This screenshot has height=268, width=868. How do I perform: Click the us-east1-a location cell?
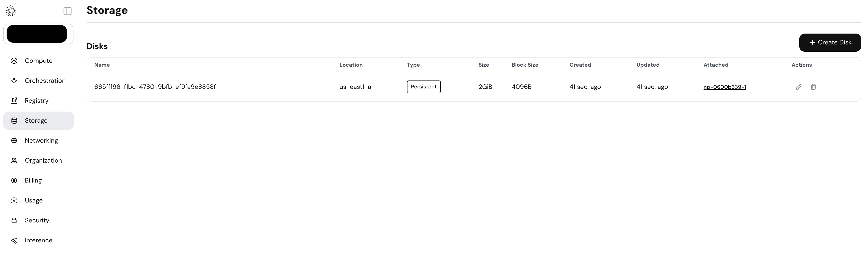[355, 87]
